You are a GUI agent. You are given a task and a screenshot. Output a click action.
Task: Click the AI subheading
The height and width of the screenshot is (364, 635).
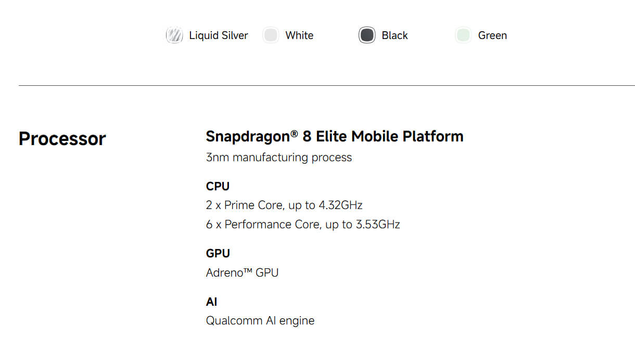[x=212, y=302]
